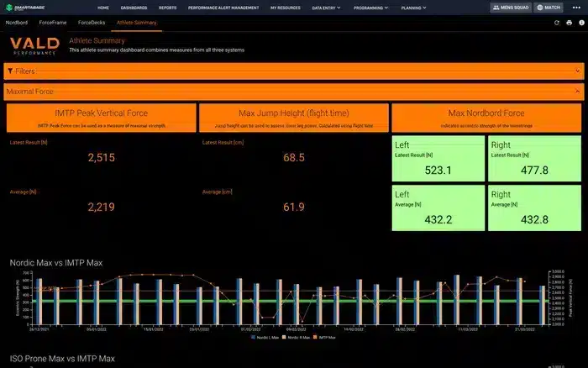Switch to the ForceFrame tab

pyautogui.click(x=53, y=23)
